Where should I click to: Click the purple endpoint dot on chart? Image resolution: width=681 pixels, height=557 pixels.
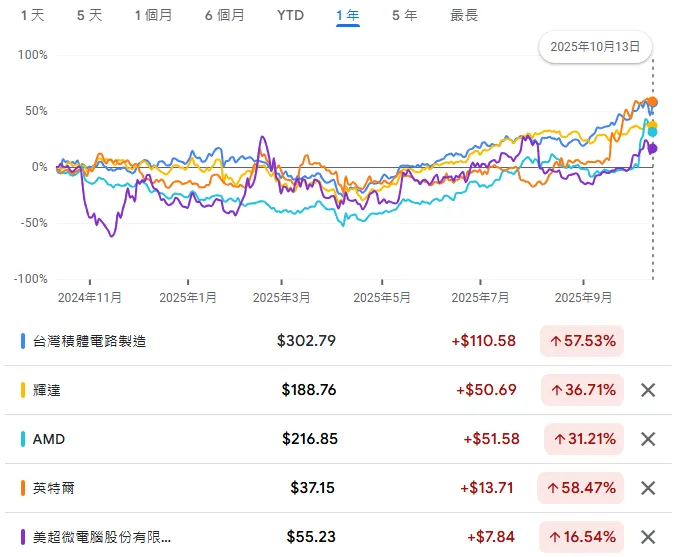(652, 149)
